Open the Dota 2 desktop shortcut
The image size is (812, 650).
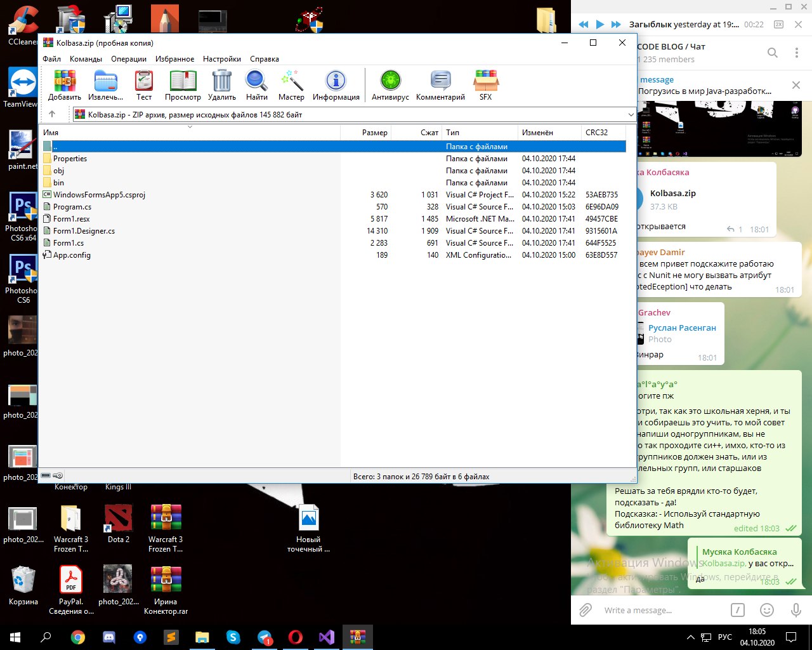click(118, 524)
